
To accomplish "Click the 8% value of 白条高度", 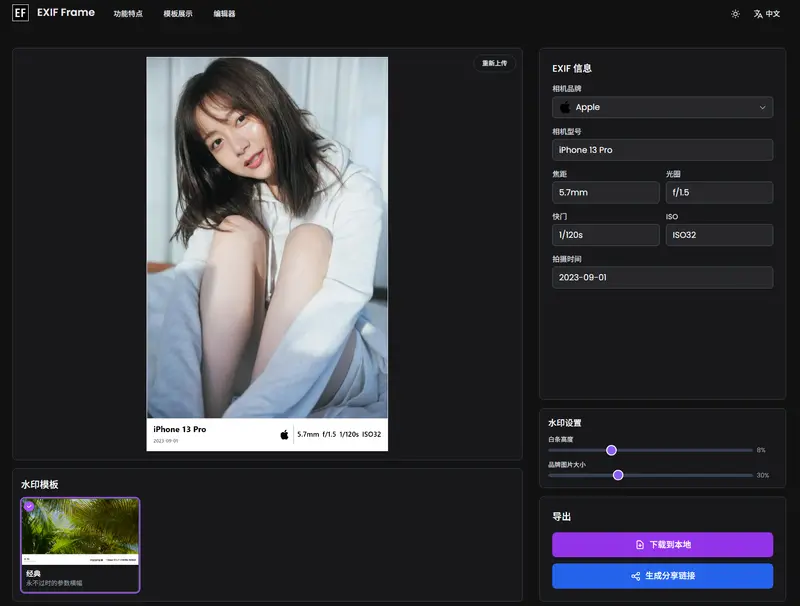I will click(761, 450).
